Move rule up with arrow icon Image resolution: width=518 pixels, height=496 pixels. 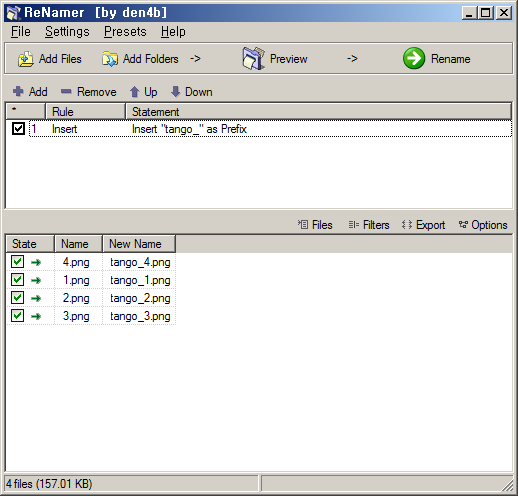tap(135, 92)
